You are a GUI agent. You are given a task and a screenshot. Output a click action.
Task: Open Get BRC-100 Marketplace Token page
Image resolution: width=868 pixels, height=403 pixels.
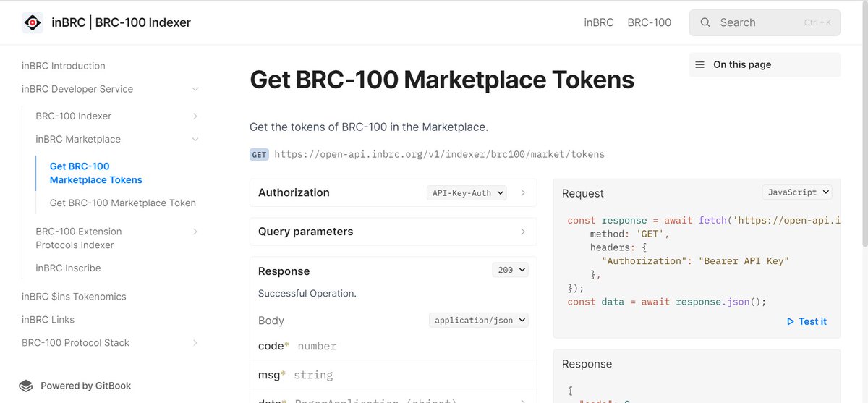click(x=123, y=203)
